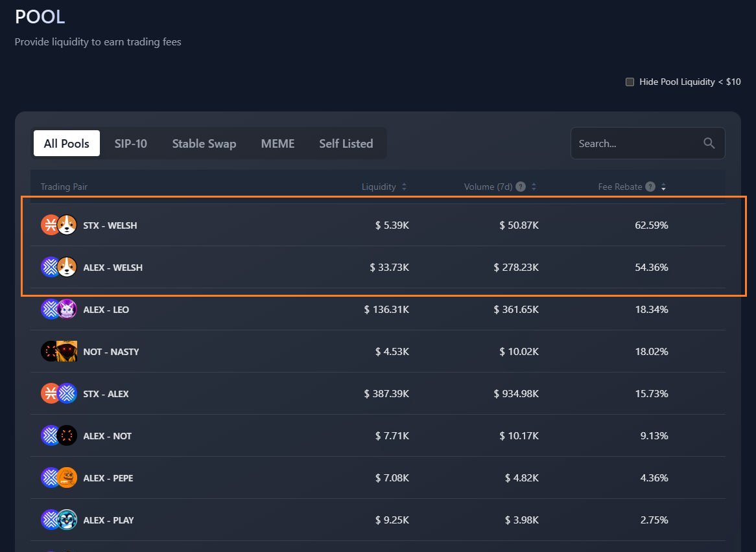Click the $ 33.73K liquidity value
756x552 pixels.
click(389, 267)
